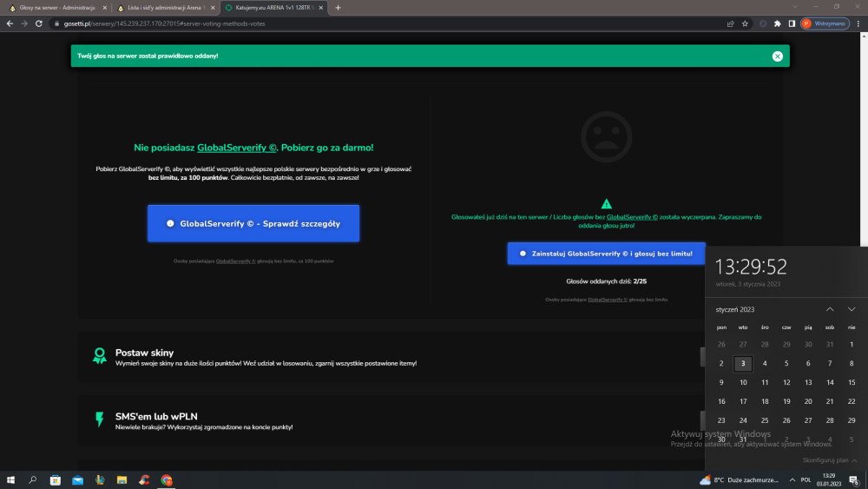Select January 6 in the calendar
The height and width of the screenshot is (489, 868).
[x=808, y=363]
